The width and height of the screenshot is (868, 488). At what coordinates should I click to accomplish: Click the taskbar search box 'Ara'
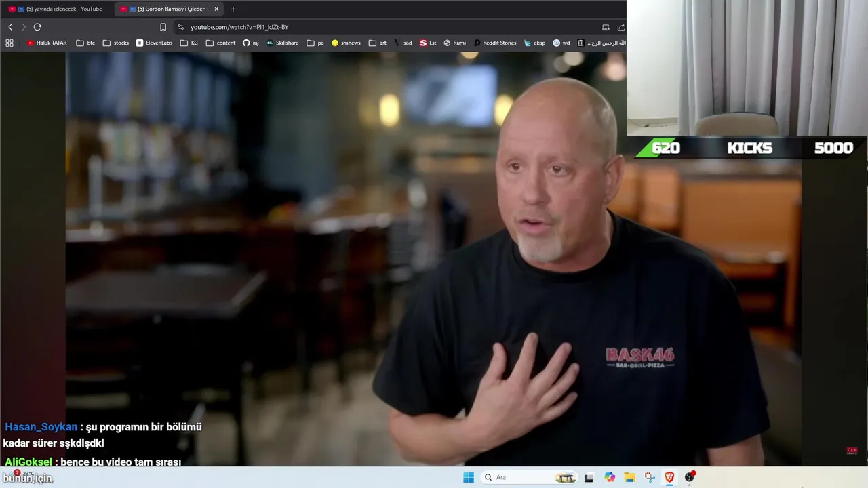click(x=528, y=477)
